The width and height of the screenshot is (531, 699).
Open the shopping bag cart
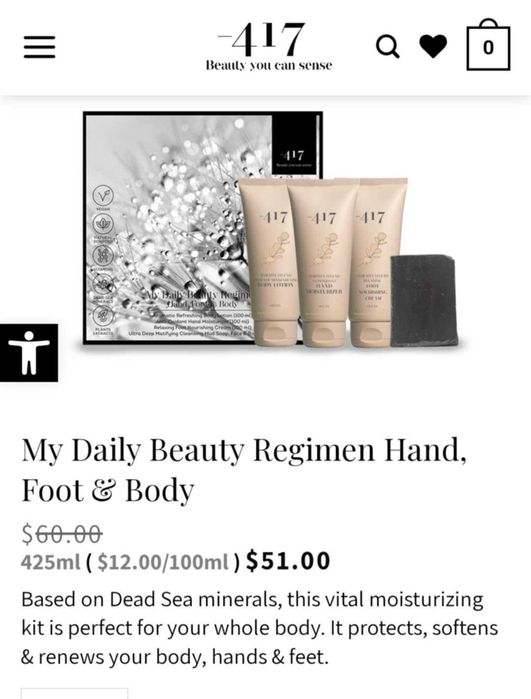pyautogui.click(x=488, y=45)
